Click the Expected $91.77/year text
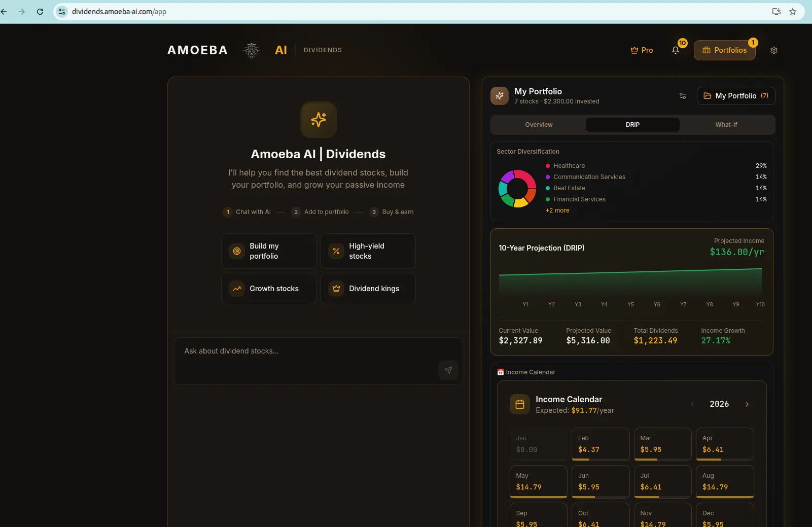The height and width of the screenshot is (527, 812). click(575, 410)
